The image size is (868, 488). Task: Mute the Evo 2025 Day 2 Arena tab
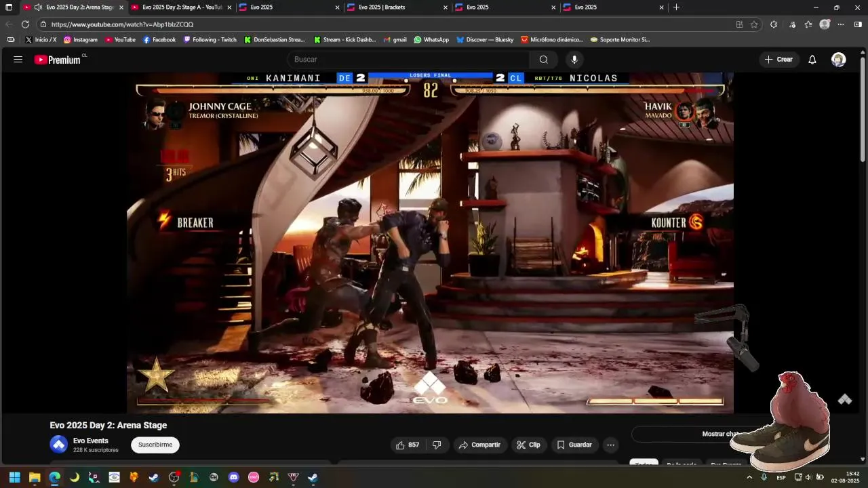pos(38,7)
